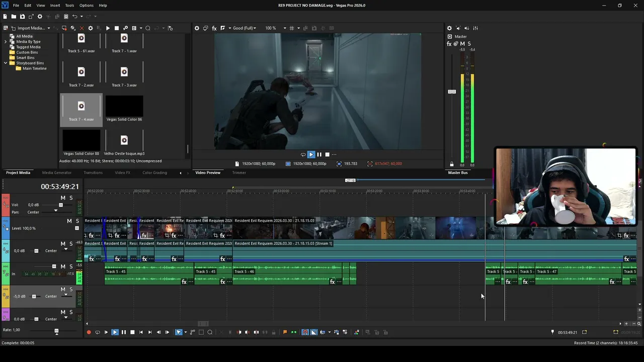Toggle loop playback in transport bar
Viewport: 644px width, 362px height.
pos(98,332)
